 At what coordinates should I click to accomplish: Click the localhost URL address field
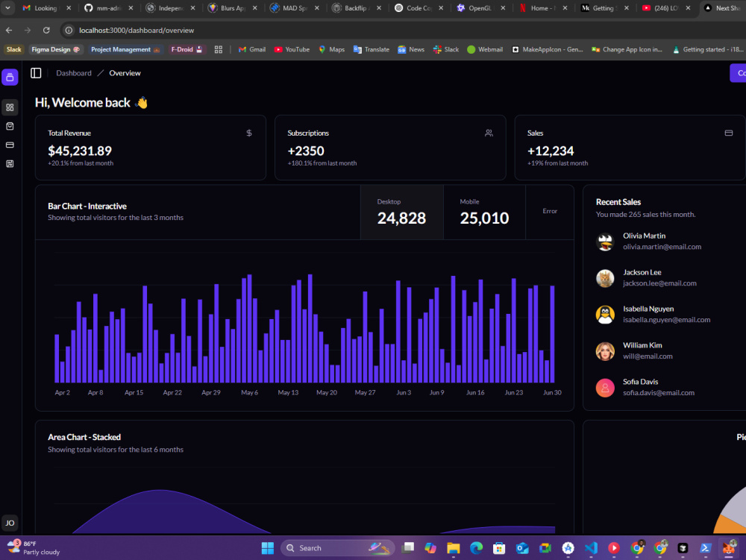pos(137,30)
